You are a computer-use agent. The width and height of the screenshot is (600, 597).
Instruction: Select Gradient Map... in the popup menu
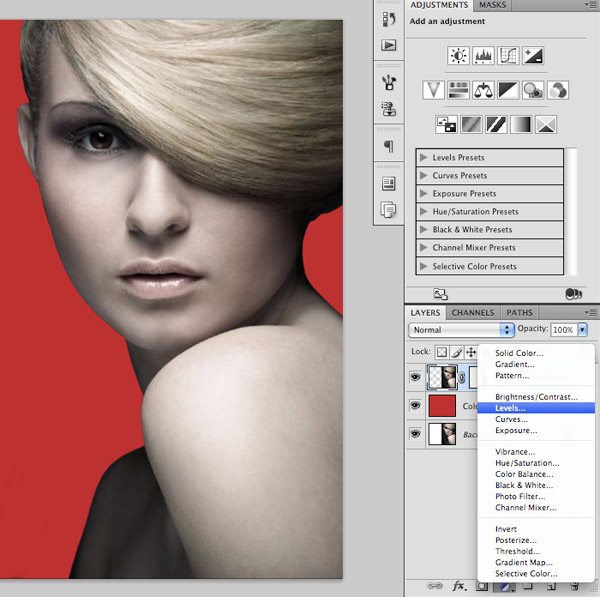pyautogui.click(x=525, y=563)
